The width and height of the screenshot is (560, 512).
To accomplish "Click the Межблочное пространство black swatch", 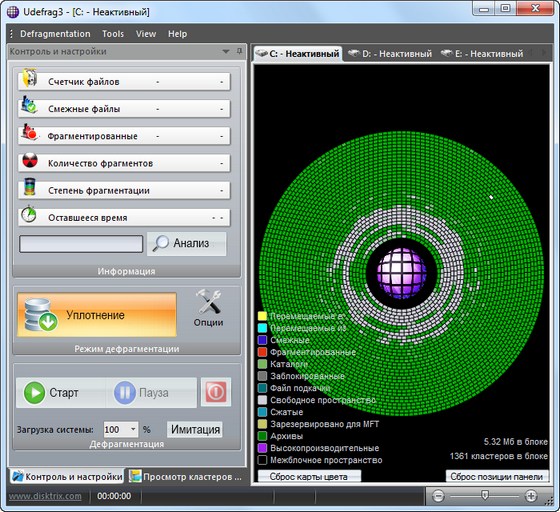I will tap(262, 460).
